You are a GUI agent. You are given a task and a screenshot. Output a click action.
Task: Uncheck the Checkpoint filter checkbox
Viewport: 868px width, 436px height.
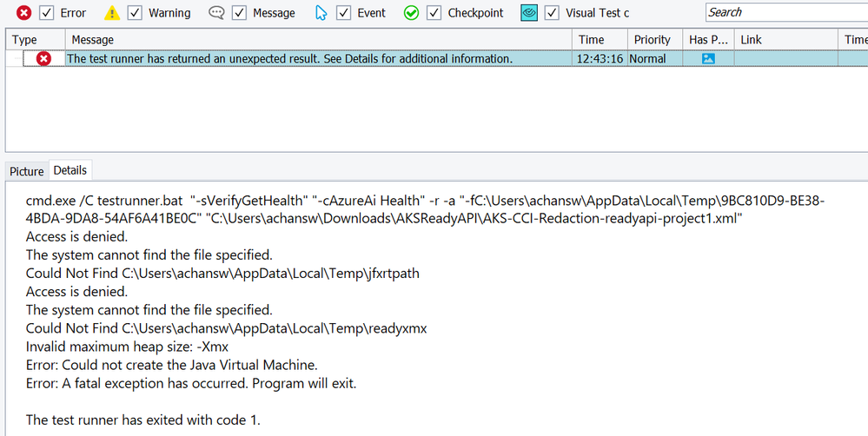tap(434, 13)
